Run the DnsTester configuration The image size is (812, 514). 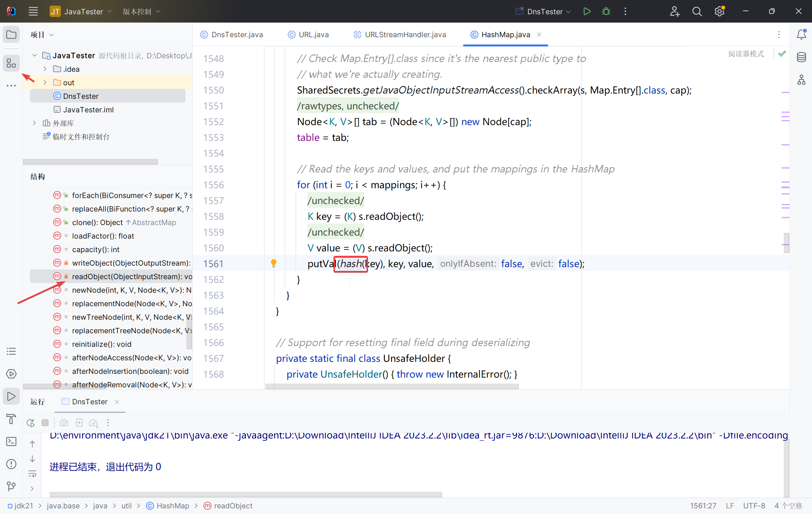click(x=587, y=11)
